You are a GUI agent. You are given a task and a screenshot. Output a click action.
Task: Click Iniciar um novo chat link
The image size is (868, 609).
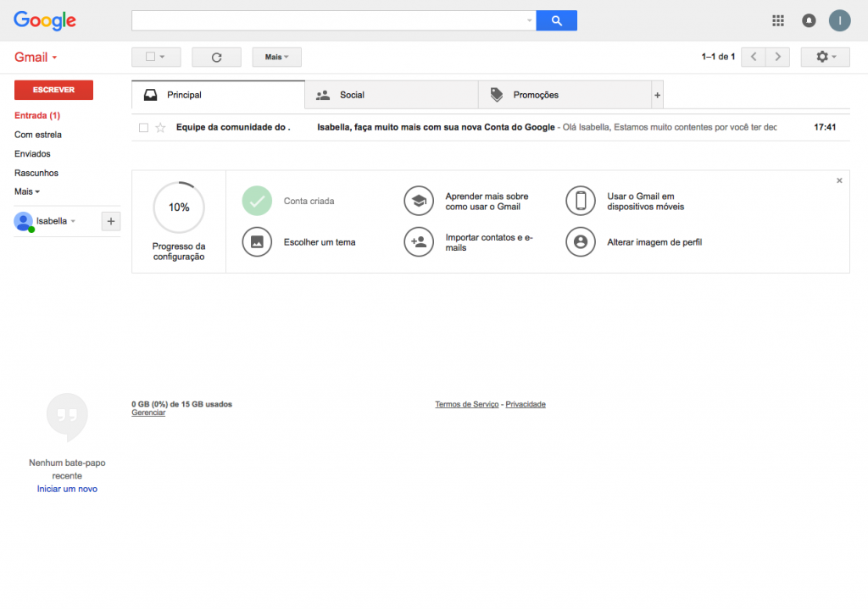pyautogui.click(x=67, y=489)
